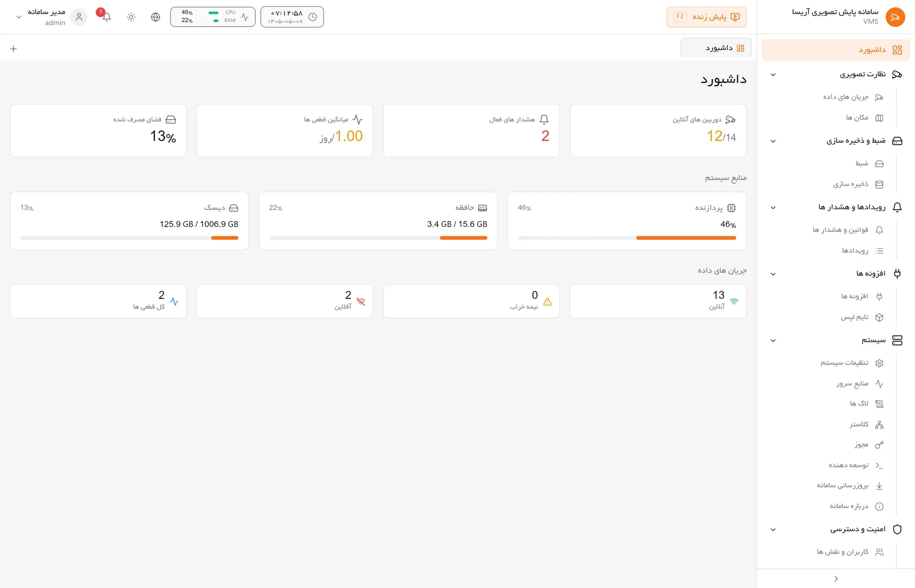Open language globe icon
The image size is (915, 588).
(156, 17)
